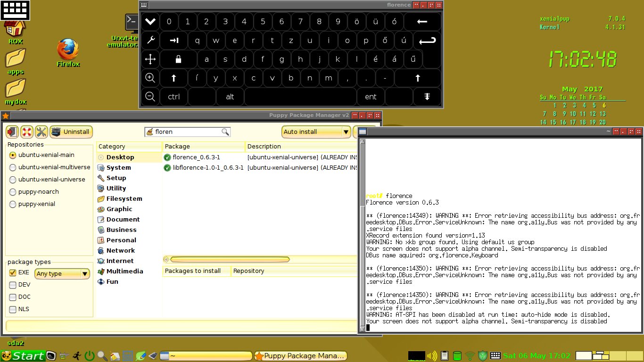Select the Filesystem category
Viewport: 644px width, 362px height.
pyautogui.click(x=129, y=199)
